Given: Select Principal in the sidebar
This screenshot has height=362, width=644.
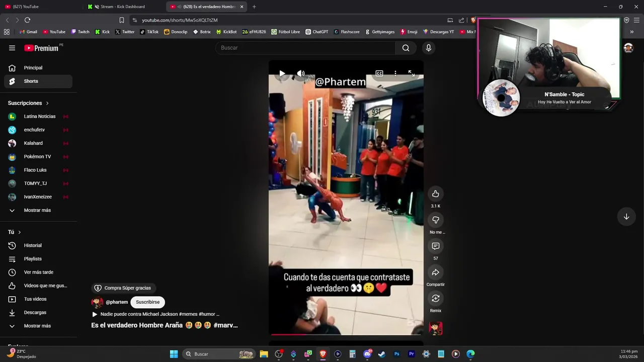Looking at the screenshot, I should tap(38, 68).
